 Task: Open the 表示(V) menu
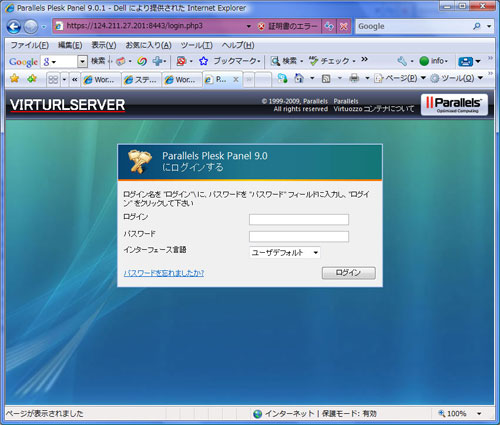[x=104, y=45]
